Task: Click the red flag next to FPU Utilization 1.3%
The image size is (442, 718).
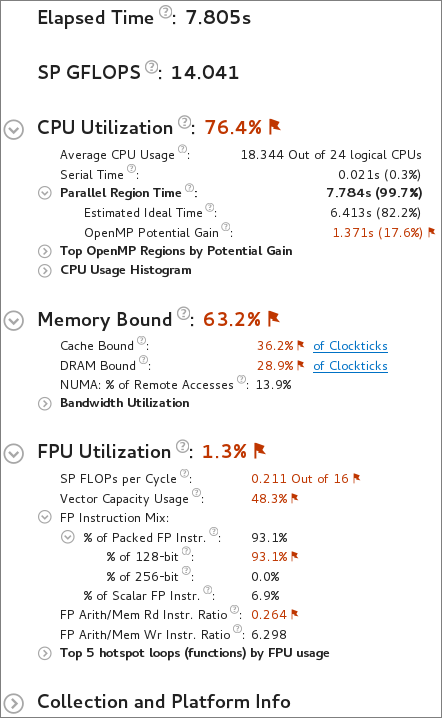Action: coord(260,451)
